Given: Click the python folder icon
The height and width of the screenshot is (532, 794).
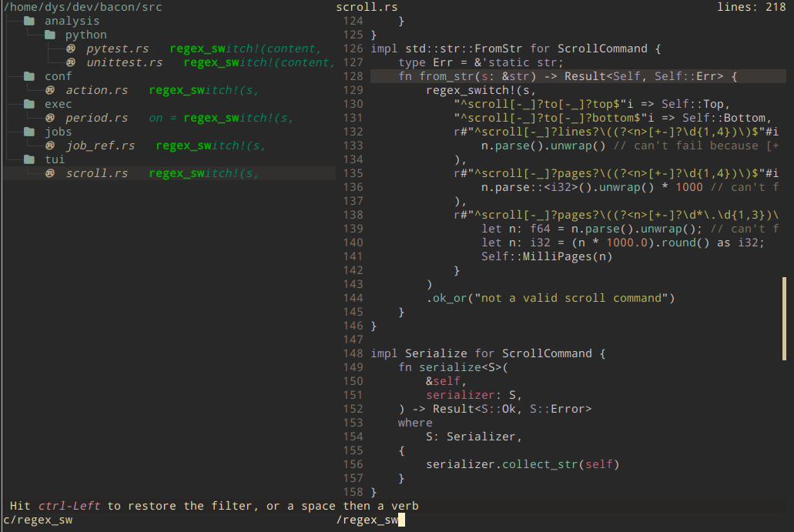Looking at the screenshot, I should pos(50,35).
